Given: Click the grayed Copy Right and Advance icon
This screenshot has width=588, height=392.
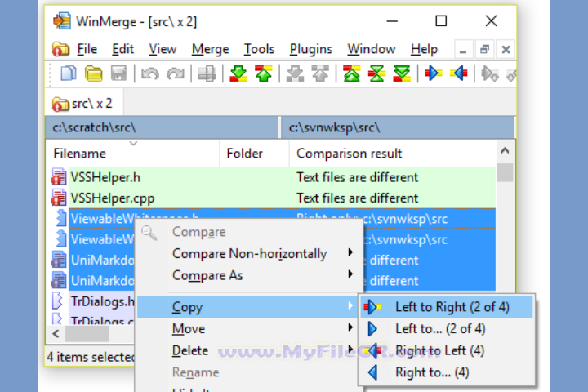Looking at the screenshot, I should (490, 73).
